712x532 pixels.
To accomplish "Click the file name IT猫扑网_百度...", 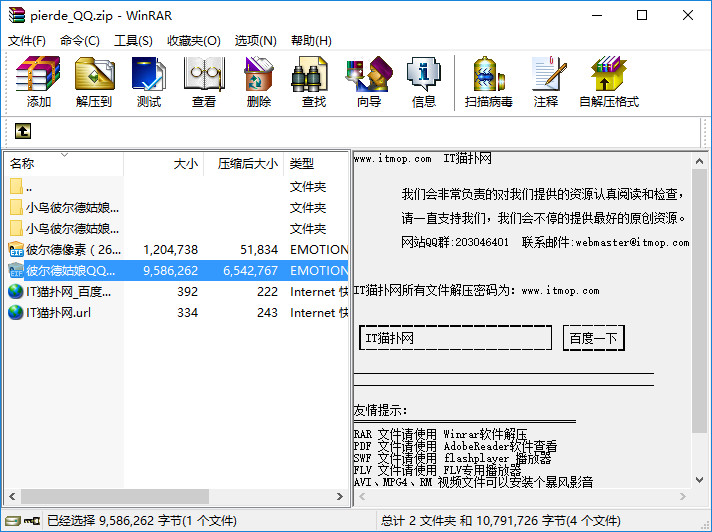I will click(69, 292).
